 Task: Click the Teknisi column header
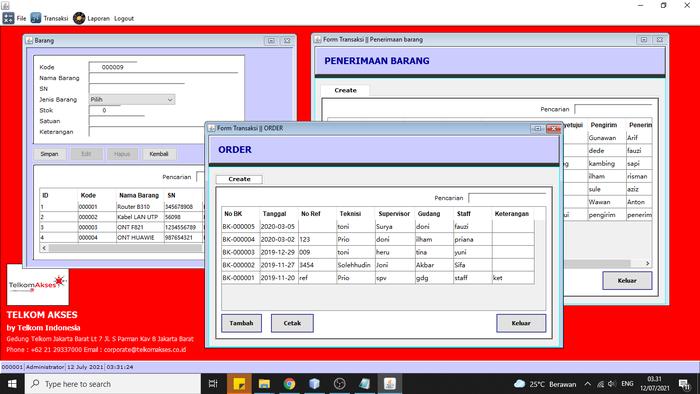coord(350,214)
